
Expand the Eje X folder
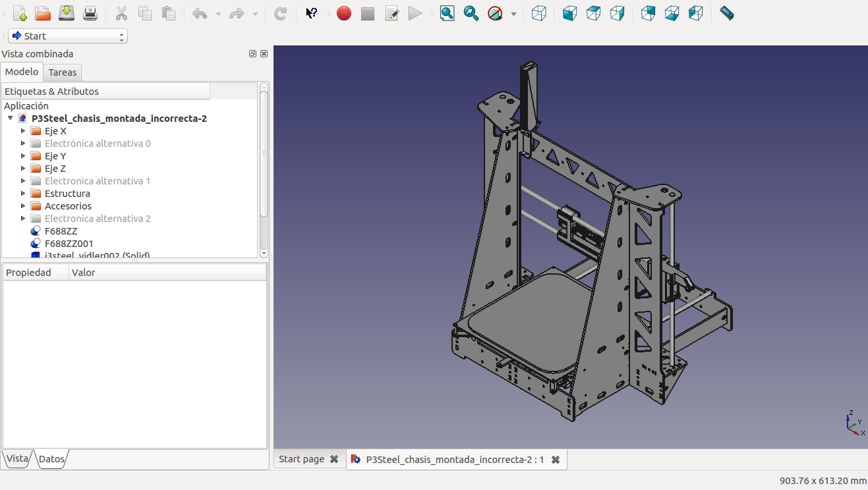(x=23, y=131)
